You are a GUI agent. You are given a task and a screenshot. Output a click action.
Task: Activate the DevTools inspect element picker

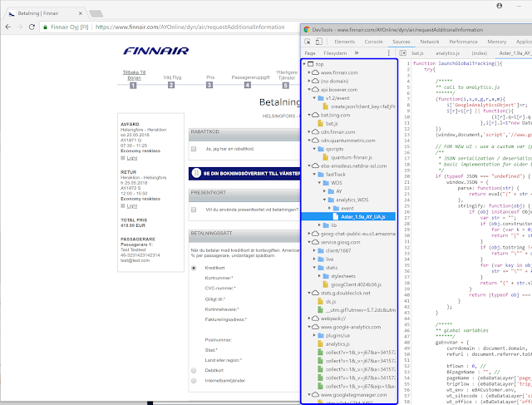click(x=308, y=42)
